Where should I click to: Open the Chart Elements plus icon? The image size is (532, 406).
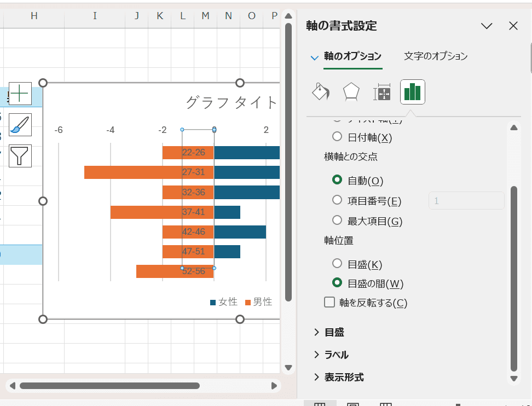19,94
